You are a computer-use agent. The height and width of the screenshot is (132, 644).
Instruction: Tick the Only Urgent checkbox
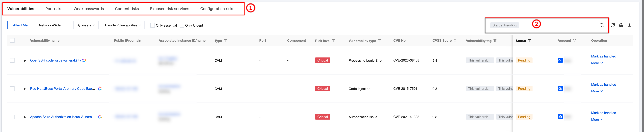tap(182, 25)
